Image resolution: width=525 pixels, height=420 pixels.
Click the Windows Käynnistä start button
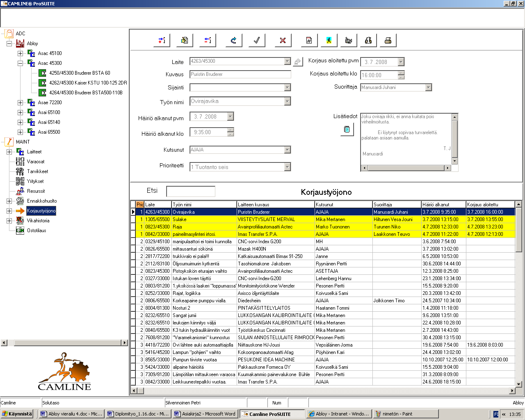click(17, 414)
